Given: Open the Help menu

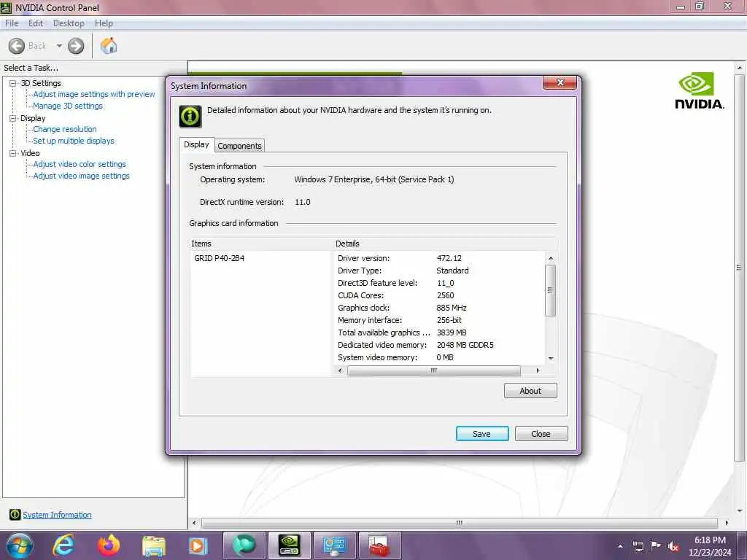Looking at the screenshot, I should pyautogui.click(x=104, y=23).
